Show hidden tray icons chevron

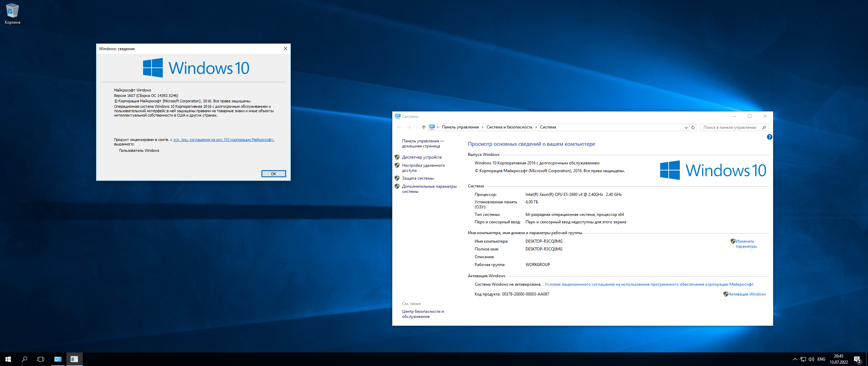(x=795, y=359)
